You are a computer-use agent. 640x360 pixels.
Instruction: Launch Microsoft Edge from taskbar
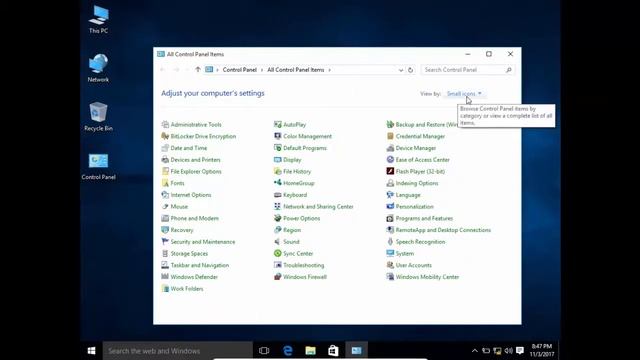287,351
